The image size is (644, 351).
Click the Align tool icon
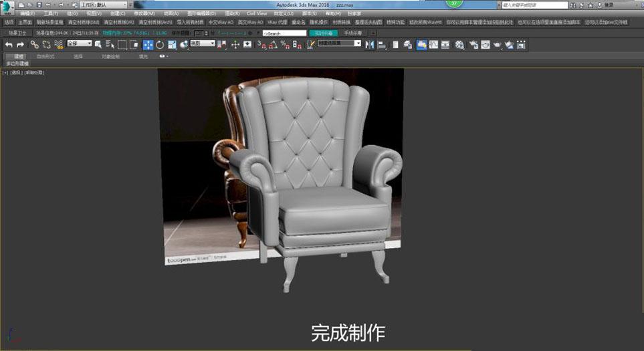(x=382, y=45)
